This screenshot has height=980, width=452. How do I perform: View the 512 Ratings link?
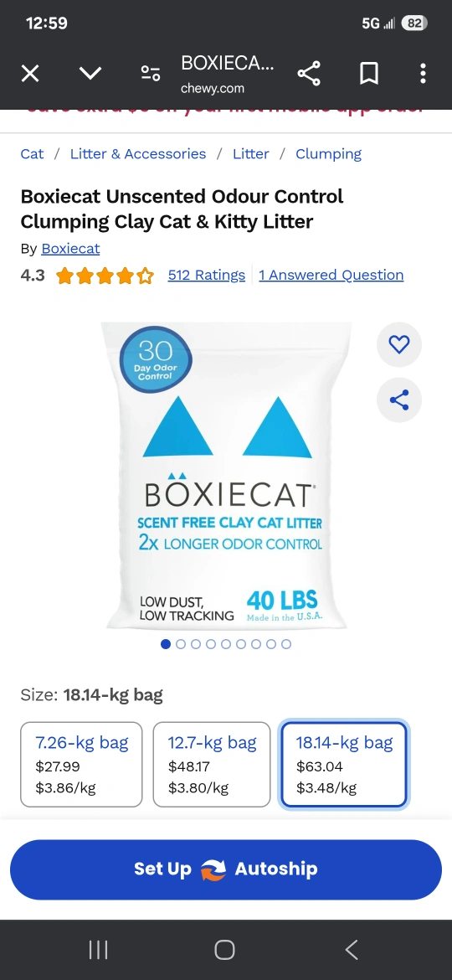click(207, 275)
